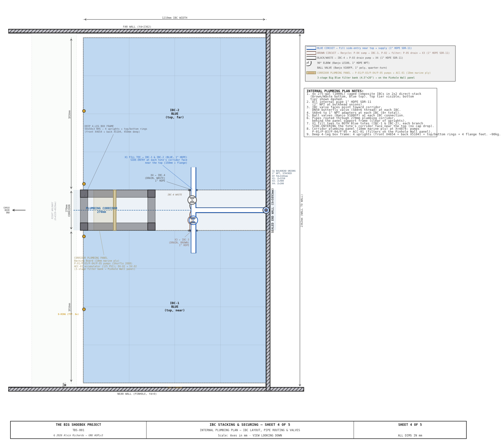Click the corridor plumbing panel legend swatch
Screen dimensions: 504x443
point(311,73)
